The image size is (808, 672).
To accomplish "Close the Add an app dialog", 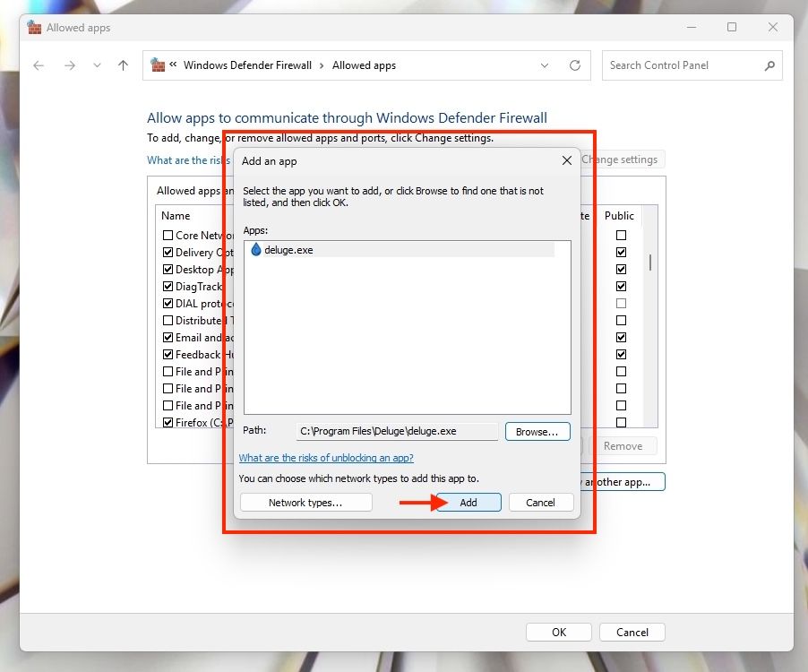I will pos(566,160).
